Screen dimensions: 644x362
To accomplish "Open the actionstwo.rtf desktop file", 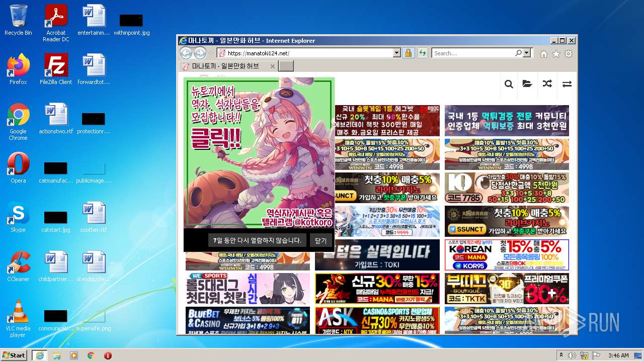I will [56, 119].
